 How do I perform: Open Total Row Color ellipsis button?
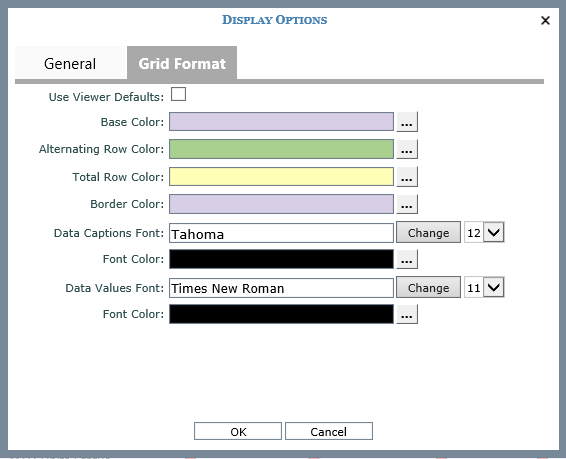click(x=407, y=177)
